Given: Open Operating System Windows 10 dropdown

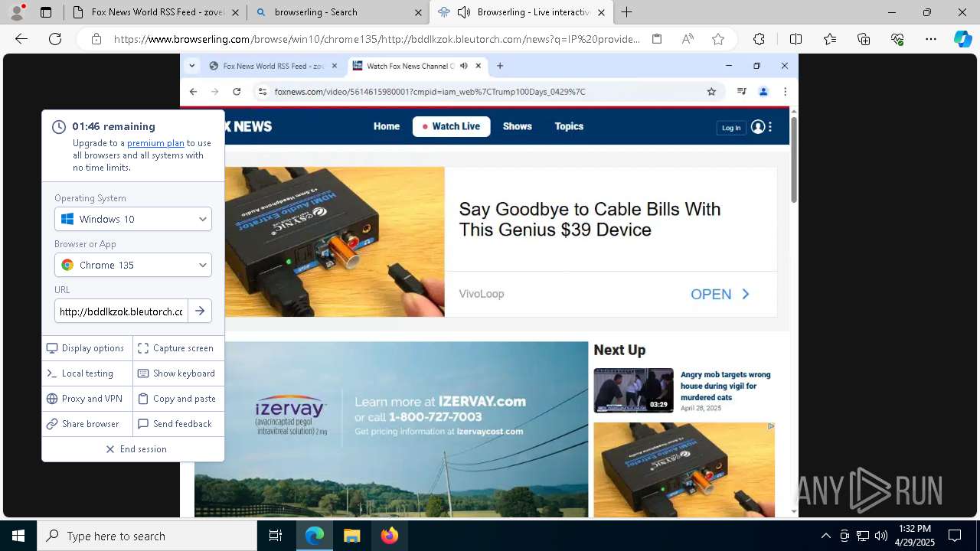Looking at the screenshot, I should [x=133, y=219].
